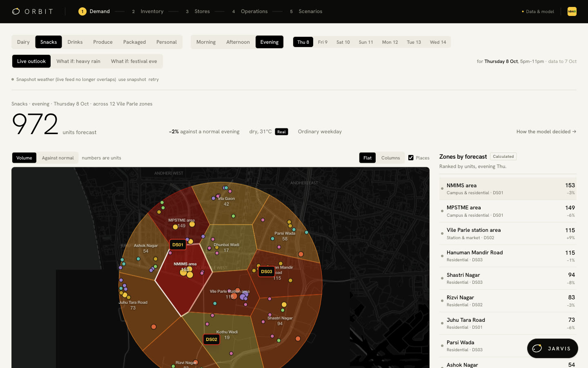Choose the Dairy category
This screenshot has height=368, width=588.
(23, 42)
